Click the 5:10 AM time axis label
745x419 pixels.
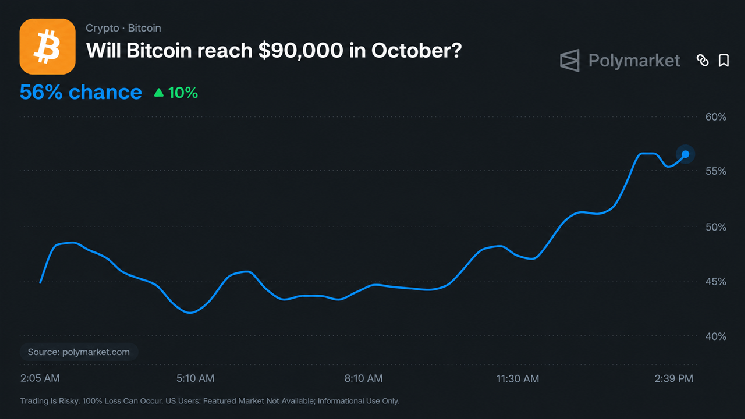(x=195, y=378)
